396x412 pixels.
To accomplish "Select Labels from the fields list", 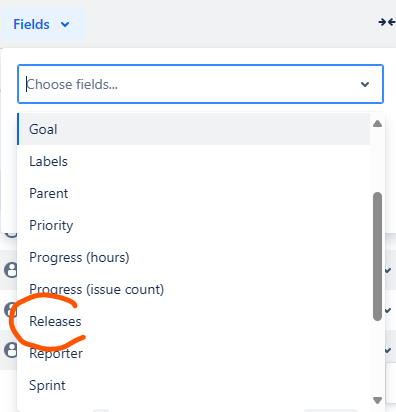I will (x=194, y=161).
